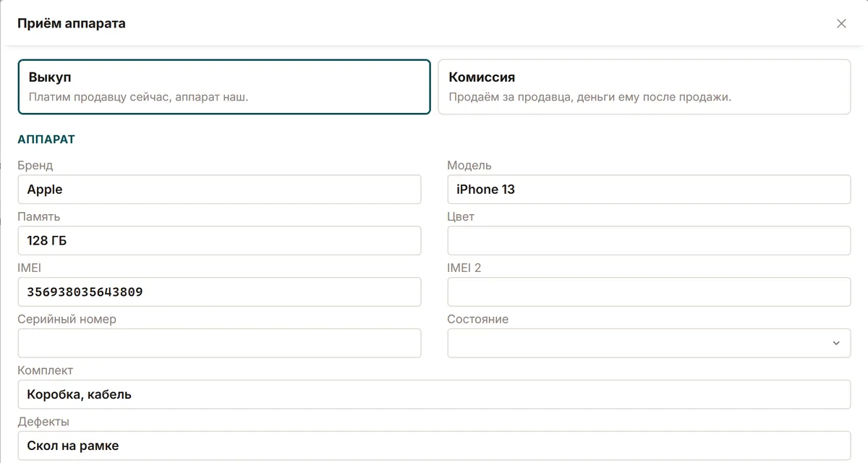Click the empty IMEI 2 input
The height and width of the screenshot is (463, 868).
tap(649, 292)
